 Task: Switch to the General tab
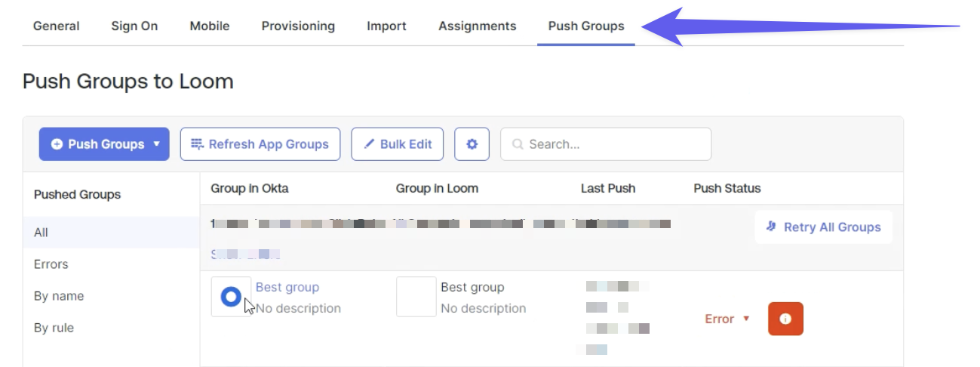pos(57,26)
